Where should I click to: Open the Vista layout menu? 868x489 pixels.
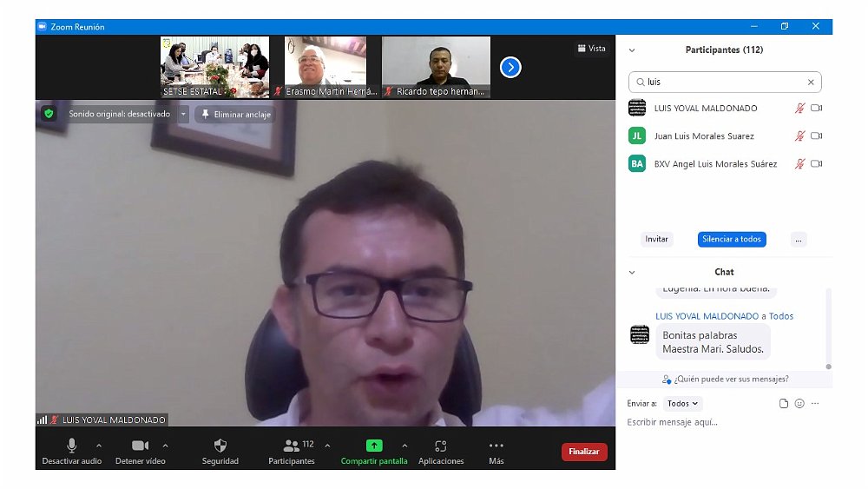[x=591, y=49]
